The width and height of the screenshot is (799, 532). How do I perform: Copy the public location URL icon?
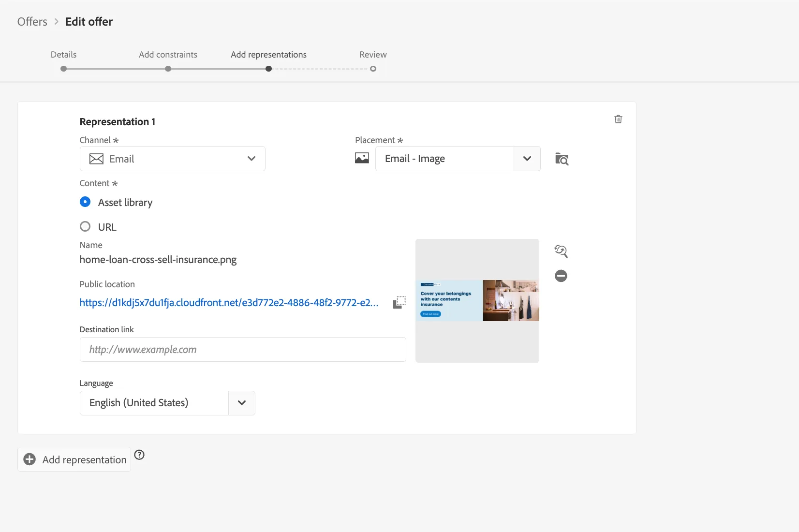click(399, 302)
